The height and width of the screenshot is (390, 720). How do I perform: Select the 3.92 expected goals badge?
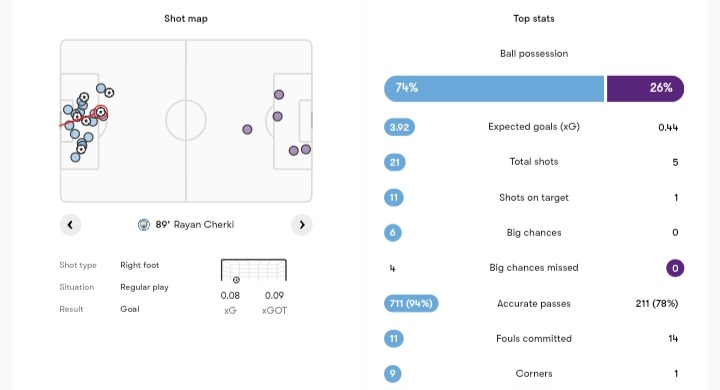click(x=399, y=127)
